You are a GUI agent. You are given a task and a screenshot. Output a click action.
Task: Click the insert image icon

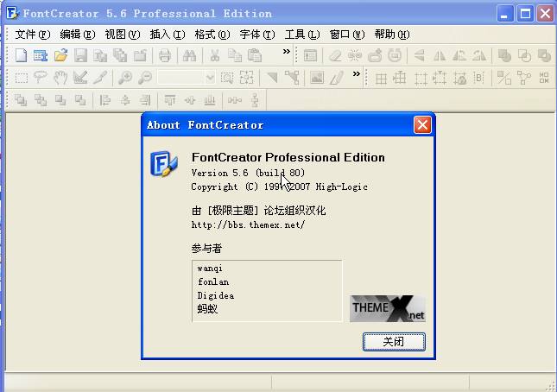pos(317,78)
